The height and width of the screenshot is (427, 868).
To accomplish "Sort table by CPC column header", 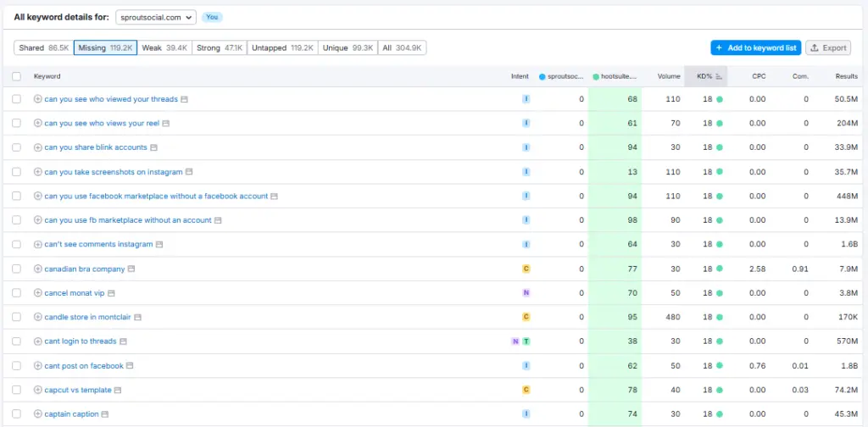I will point(759,76).
